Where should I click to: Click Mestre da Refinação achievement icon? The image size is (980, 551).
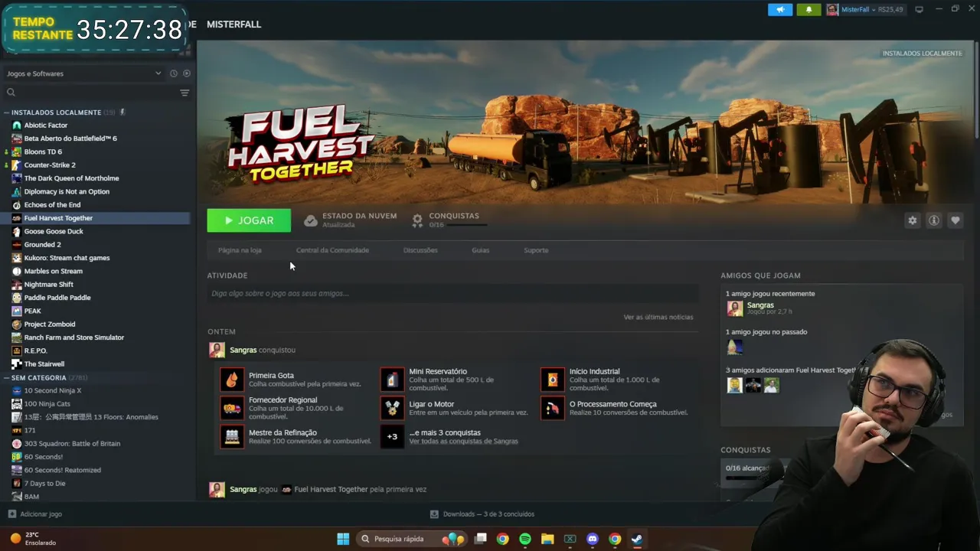[x=232, y=436]
